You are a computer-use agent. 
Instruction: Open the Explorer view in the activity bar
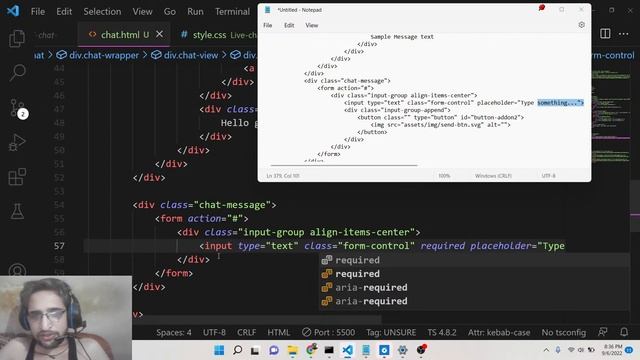tap(17, 38)
